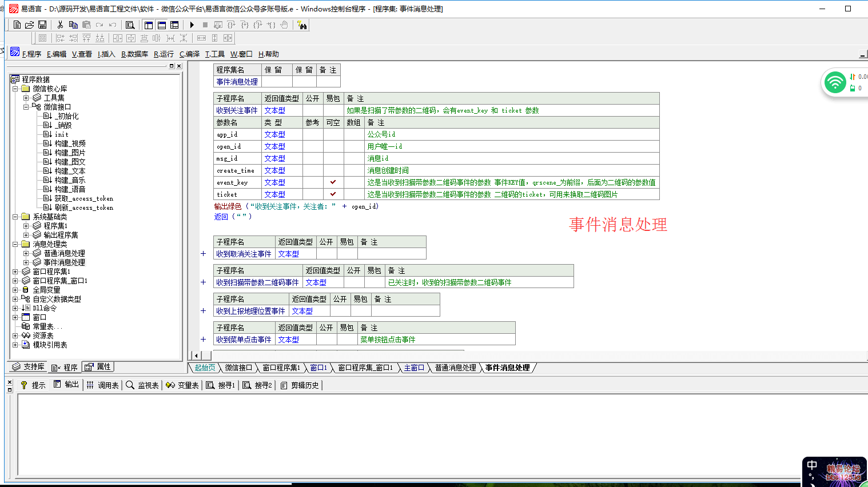Click the make same width icon
Image resolution: width=868 pixels, height=487 pixels.
click(x=201, y=38)
